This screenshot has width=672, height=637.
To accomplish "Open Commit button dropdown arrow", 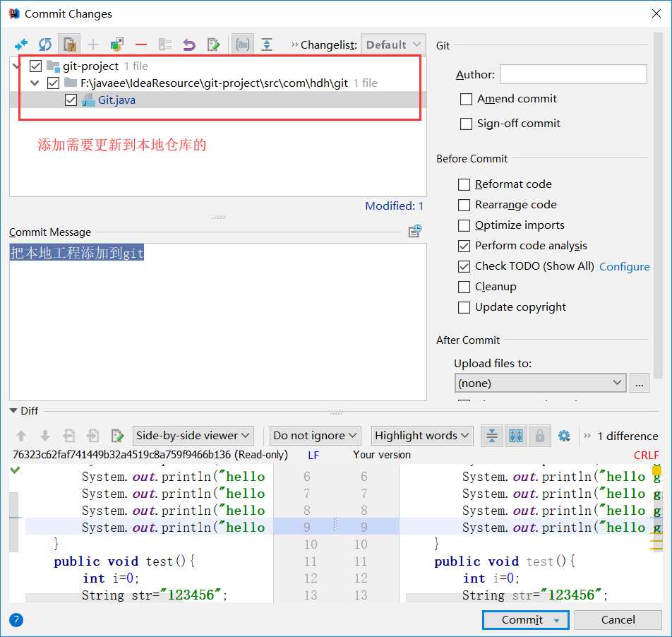I will pyautogui.click(x=556, y=620).
